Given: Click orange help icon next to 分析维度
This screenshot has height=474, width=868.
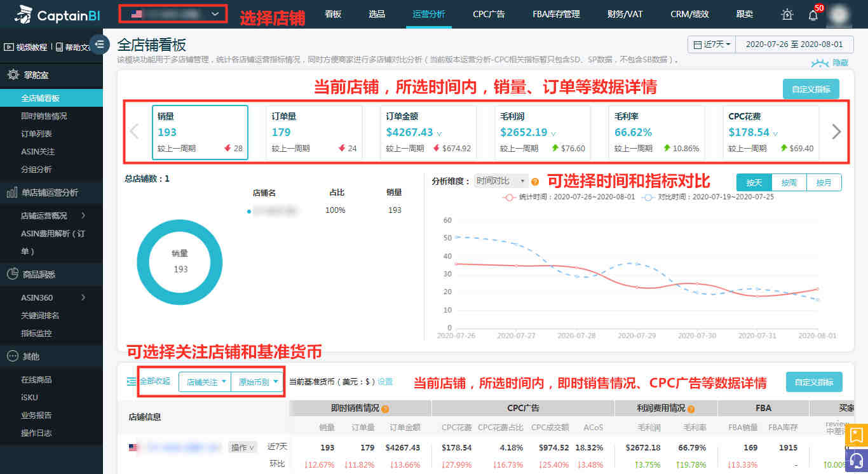Looking at the screenshot, I should pyautogui.click(x=535, y=182).
